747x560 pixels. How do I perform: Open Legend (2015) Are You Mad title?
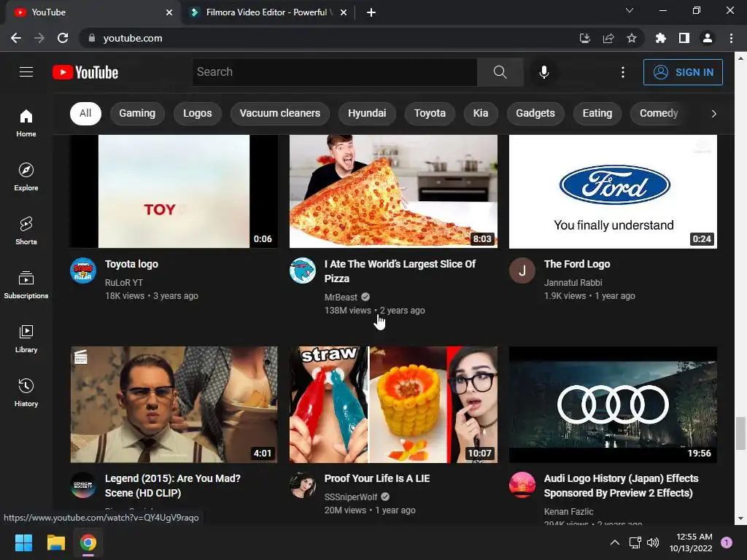point(173,485)
